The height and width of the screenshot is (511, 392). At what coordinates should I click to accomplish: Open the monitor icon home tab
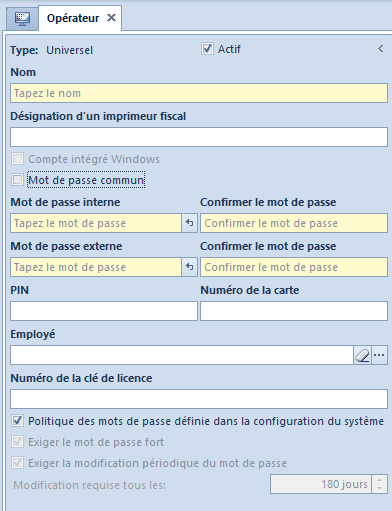pyautogui.click(x=22, y=18)
